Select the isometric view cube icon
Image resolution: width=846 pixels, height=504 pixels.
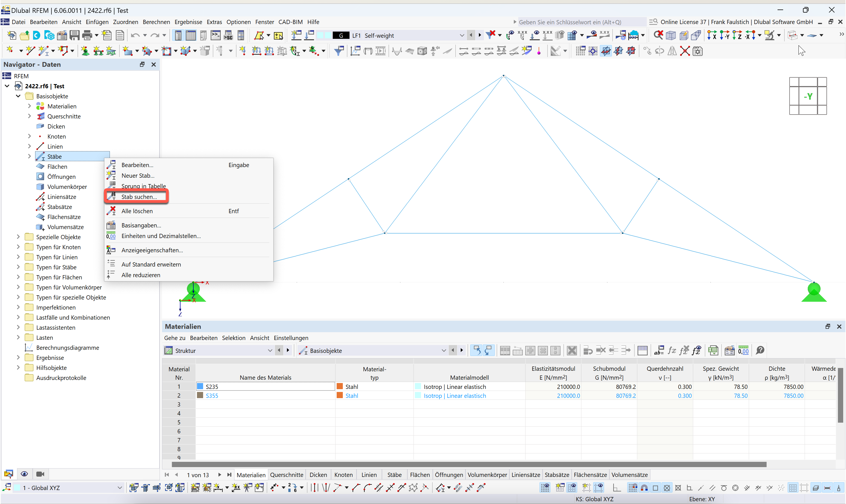tap(671, 35)
